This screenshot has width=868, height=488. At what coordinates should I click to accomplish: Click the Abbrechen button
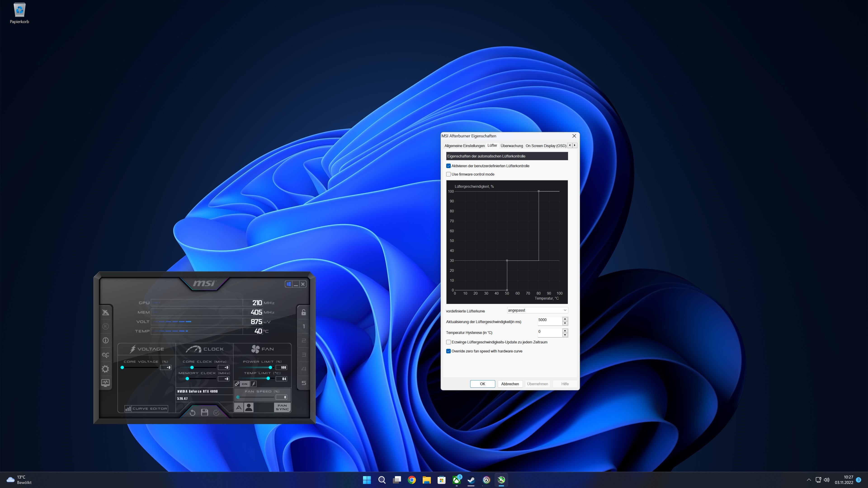510,384
